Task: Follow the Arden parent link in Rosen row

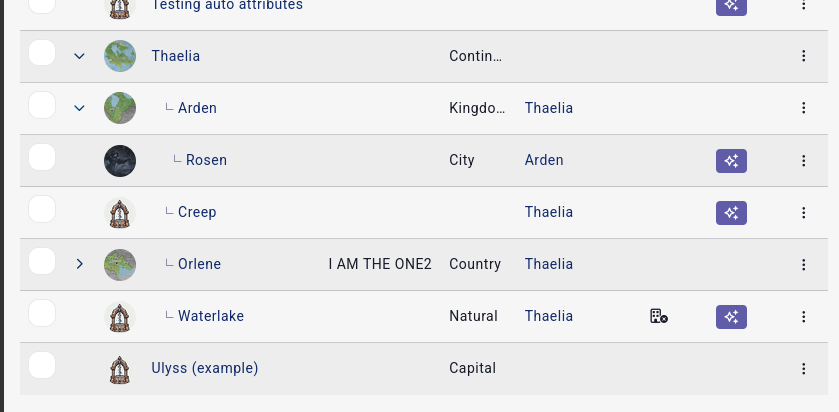Action: (x=544, y=160)
